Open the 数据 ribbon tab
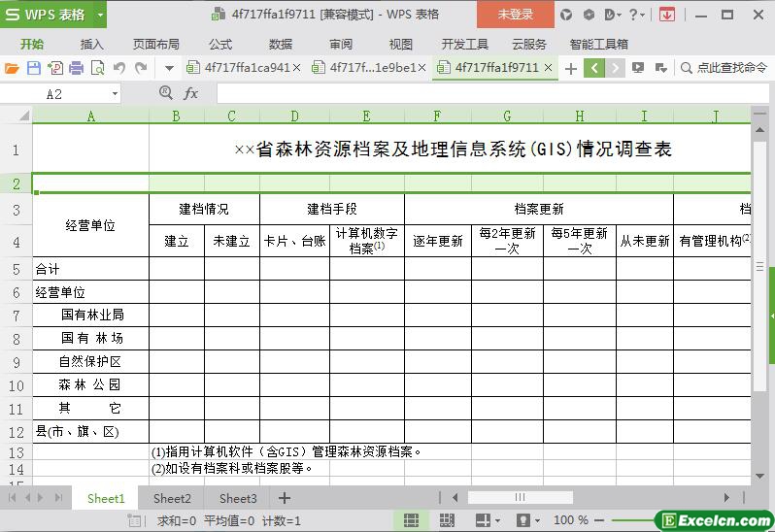 coord(281,45)
